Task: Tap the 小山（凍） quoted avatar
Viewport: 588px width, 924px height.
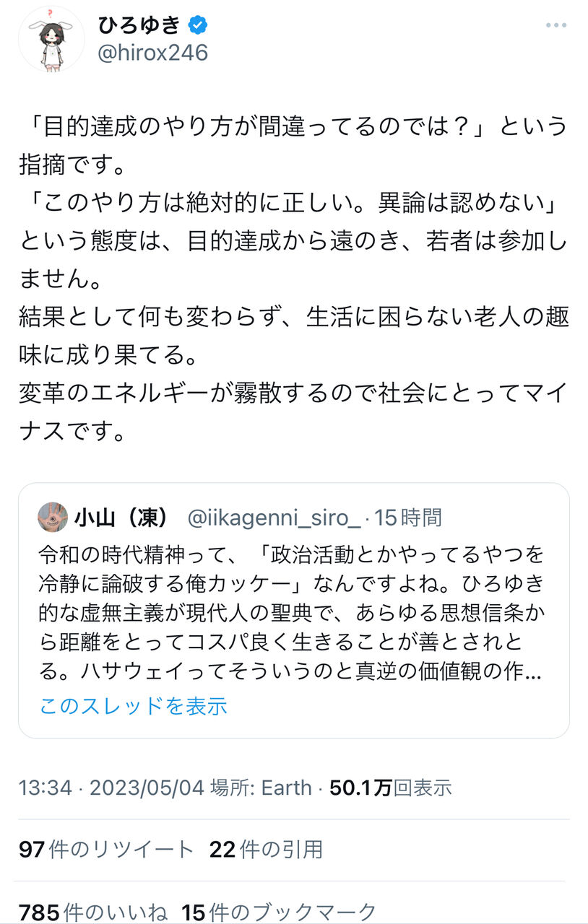Action: point(53,517)
